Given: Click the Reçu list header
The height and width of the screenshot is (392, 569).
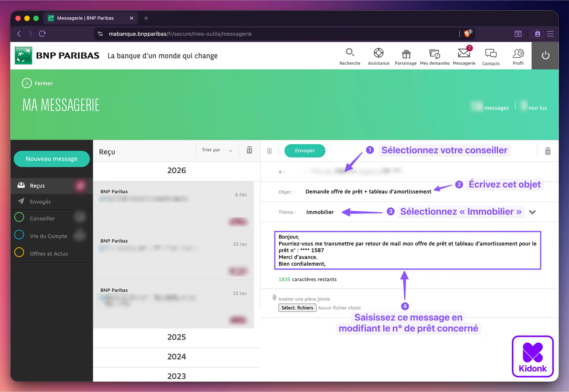Looking at the screenshot, I should click(x=107, y=152).
